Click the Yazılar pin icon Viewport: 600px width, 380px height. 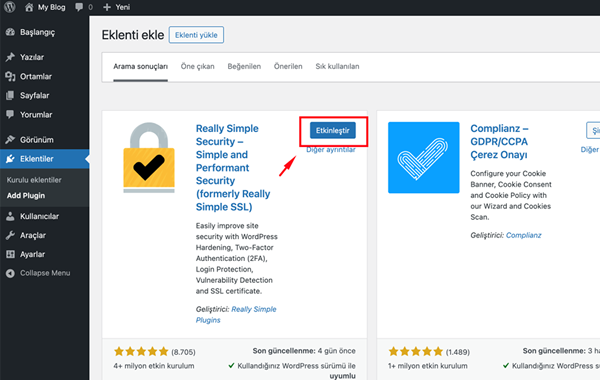tap(10, 57)
